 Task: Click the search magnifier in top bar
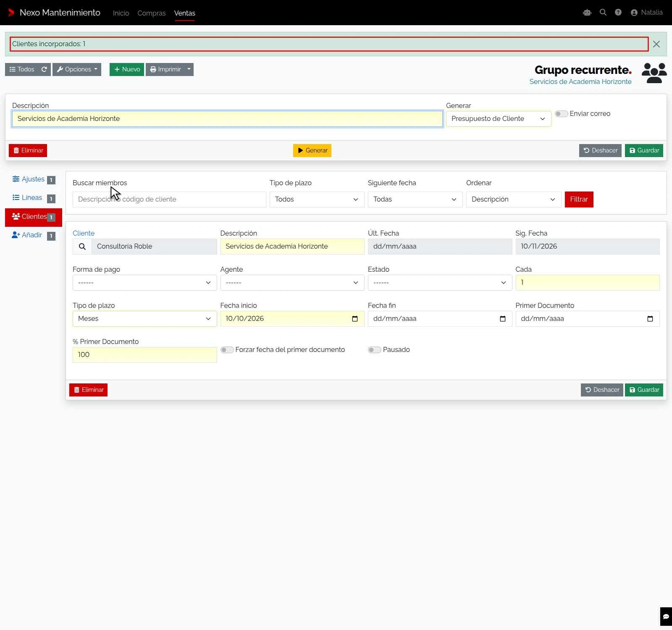(x=603, y=13)
